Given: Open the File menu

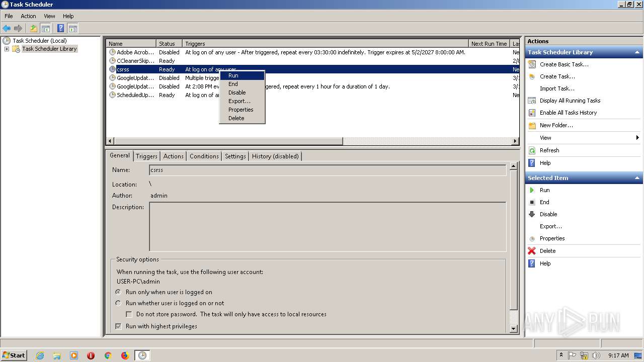Looking at the screenshot, I should 9,16.
